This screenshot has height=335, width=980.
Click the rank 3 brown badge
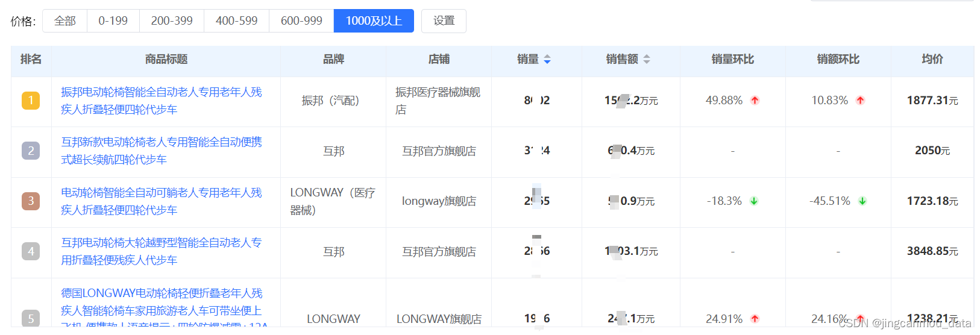tap(31, 201)
